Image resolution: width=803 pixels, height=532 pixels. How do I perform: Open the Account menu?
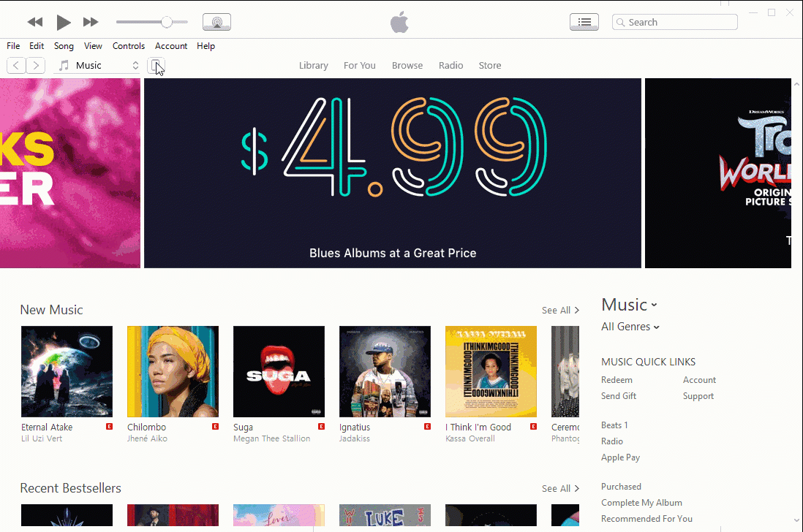coord(171,46)
